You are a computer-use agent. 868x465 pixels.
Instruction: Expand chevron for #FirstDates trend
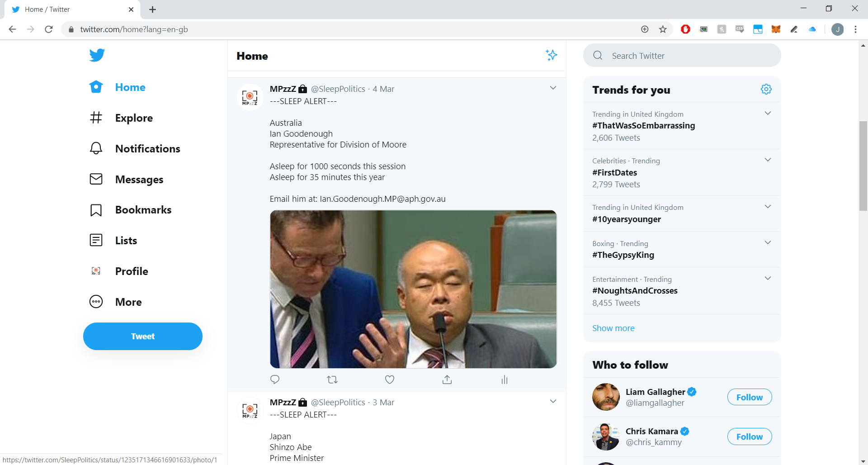tap(768, 160)
